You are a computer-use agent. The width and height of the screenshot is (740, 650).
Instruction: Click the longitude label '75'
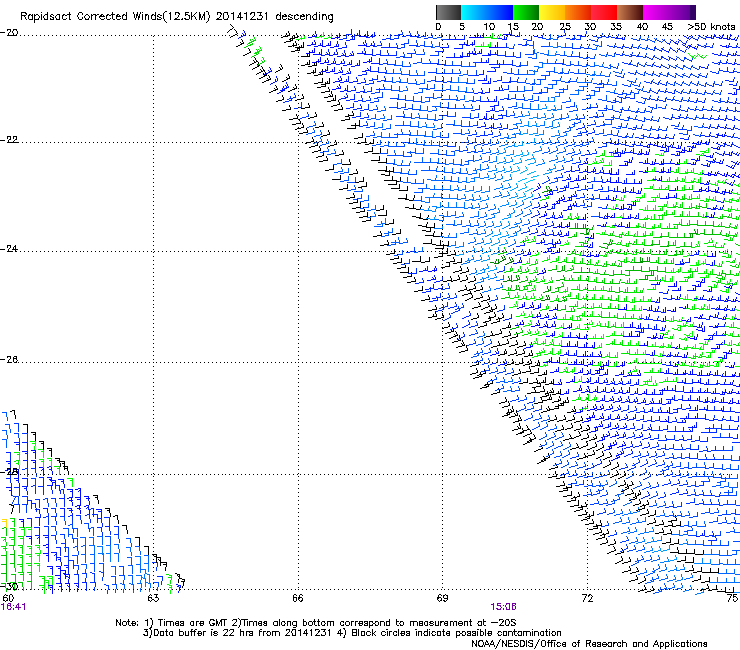(x=732, y=599)
